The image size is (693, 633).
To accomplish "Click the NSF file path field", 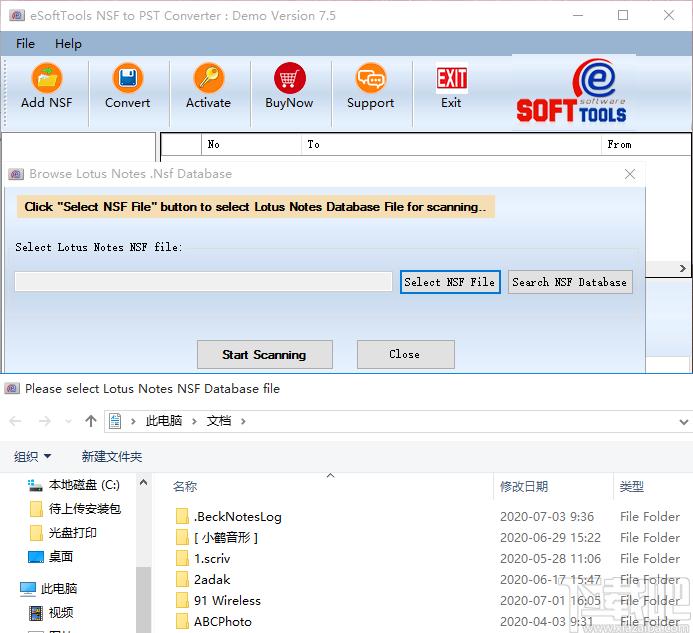I will tap(203, 282).
